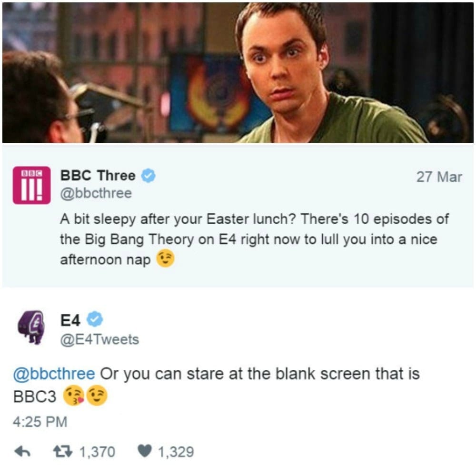Open the E4 display name
Image resolution: width=476 pixels, height=476 pixels.
point(70,320)
